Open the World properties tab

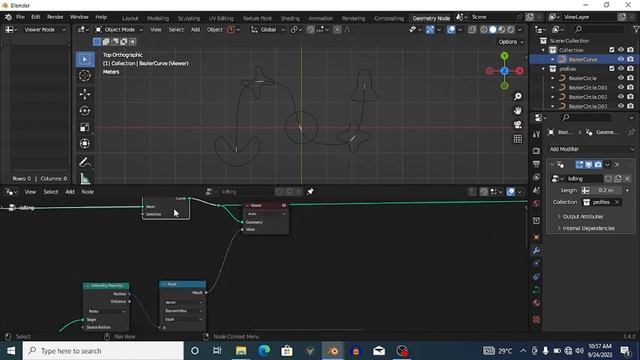click(536, 204)
